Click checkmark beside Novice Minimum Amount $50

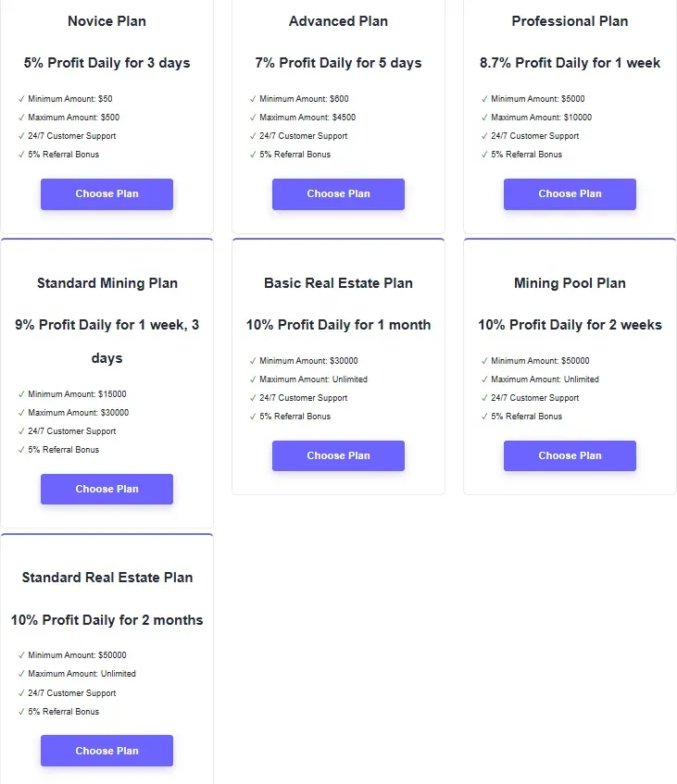click(21, 99)
